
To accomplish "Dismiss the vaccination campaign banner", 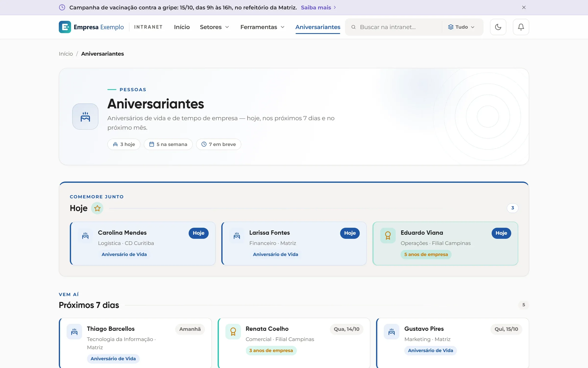I will (x=524, y=7).
